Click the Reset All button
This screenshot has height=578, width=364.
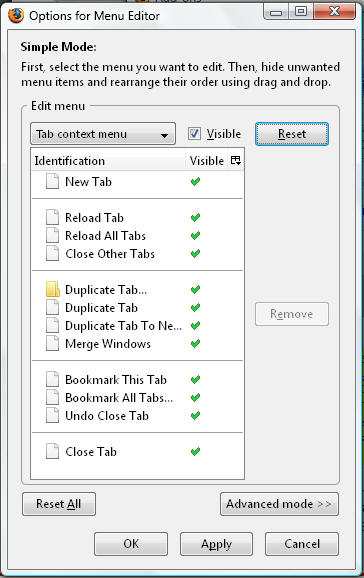[59, 504]
